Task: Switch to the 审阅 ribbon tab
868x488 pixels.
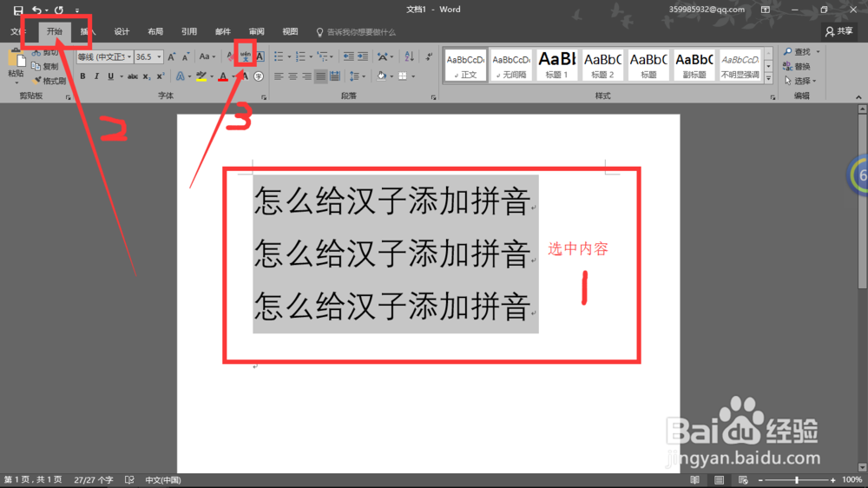Action: pyautogui.click(x=256, y=31)
